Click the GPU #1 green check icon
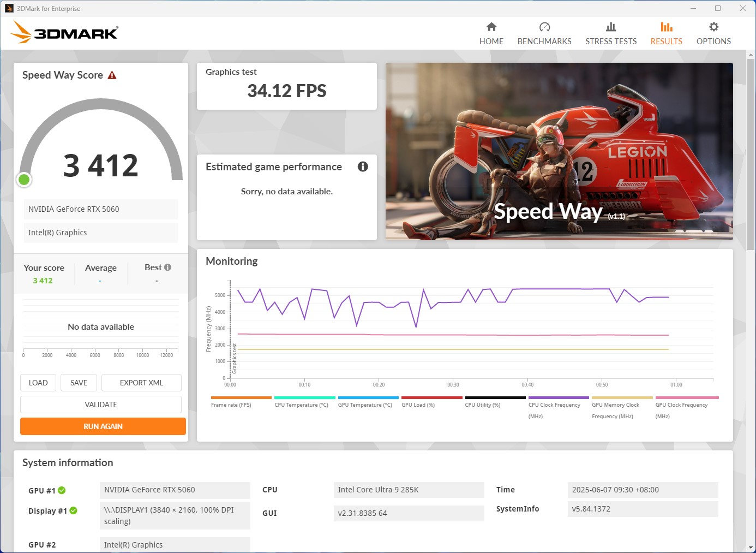 (x=62, y=490)
